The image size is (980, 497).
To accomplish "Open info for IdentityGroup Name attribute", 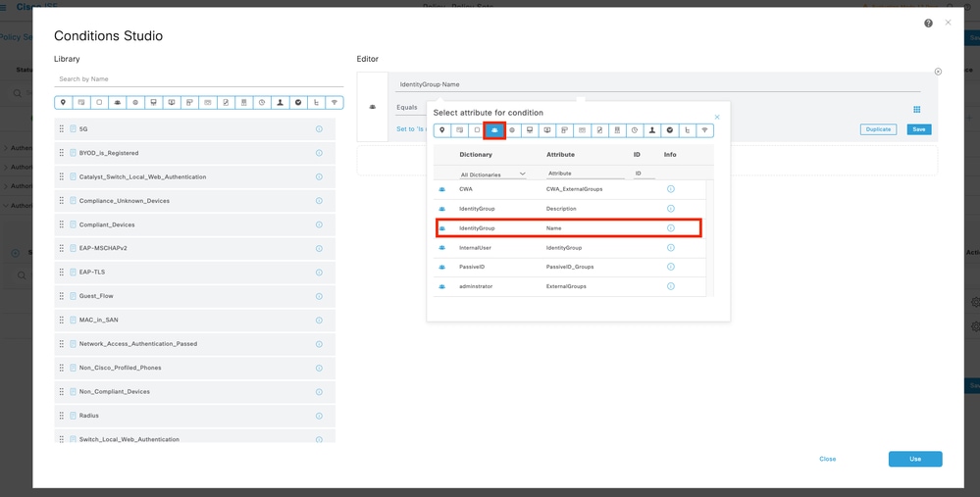I will (671, 228).
